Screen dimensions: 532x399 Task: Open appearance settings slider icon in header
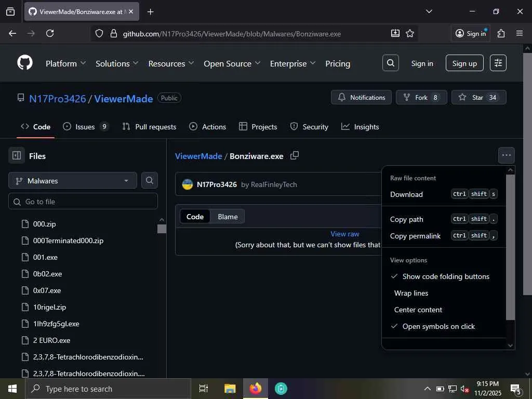pos(498,63)
